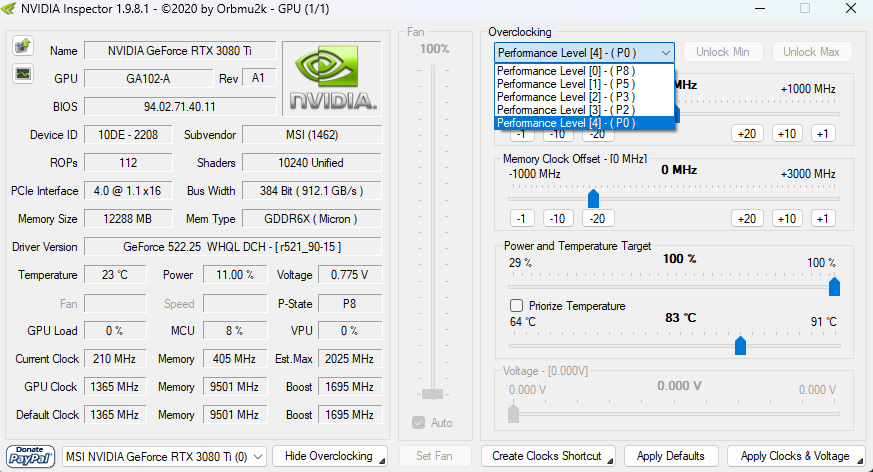Image resolution: width=873 pixels, height=472 pixels.
Task: Select Performance Level [3] - (P2)
Action: click(x=584, y=110)
